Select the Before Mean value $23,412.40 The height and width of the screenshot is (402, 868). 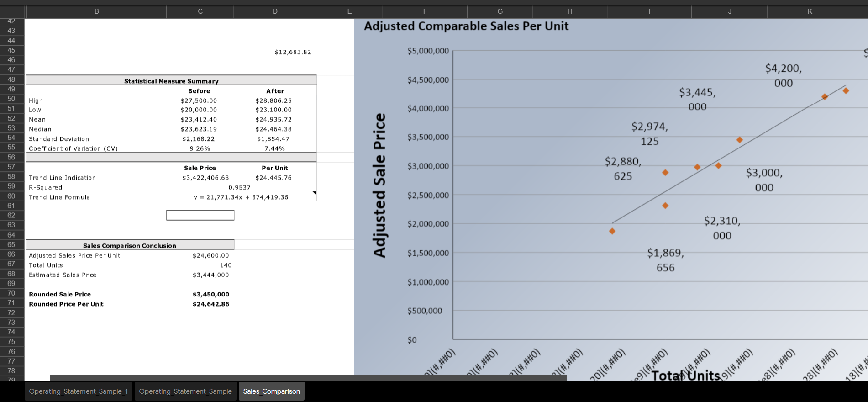pyautogui.click(x=199, y=120)
